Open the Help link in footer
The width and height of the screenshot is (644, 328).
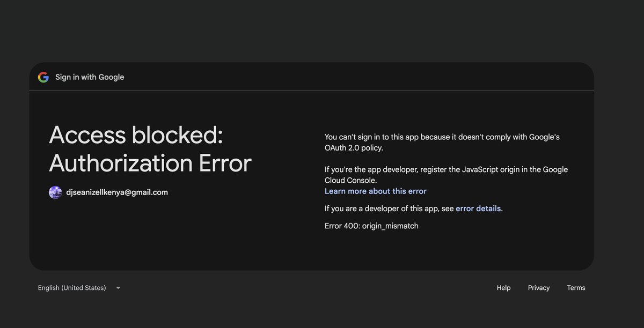point(503,288)
